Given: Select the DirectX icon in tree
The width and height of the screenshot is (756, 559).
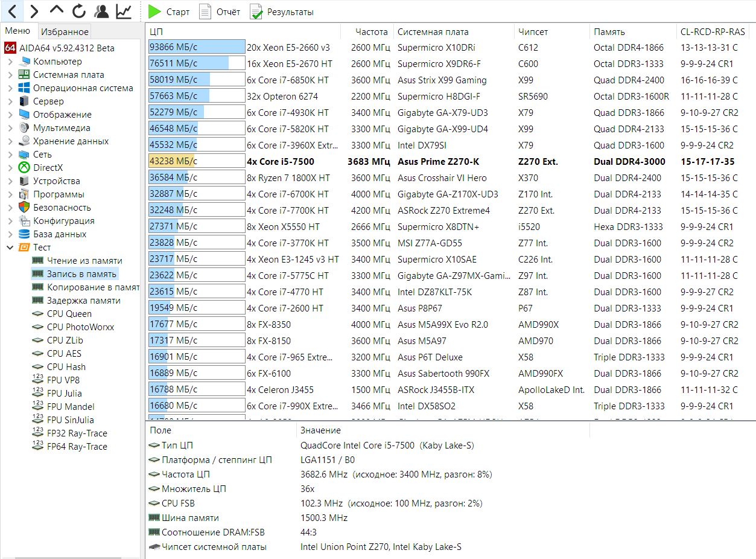Looking at the screenshot, I should 24,168.
